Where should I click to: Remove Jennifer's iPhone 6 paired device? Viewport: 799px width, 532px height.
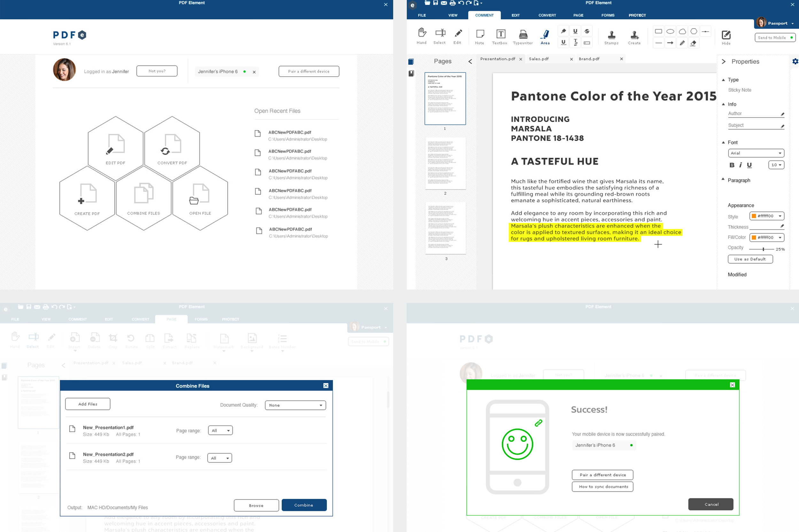pos(254,72)
